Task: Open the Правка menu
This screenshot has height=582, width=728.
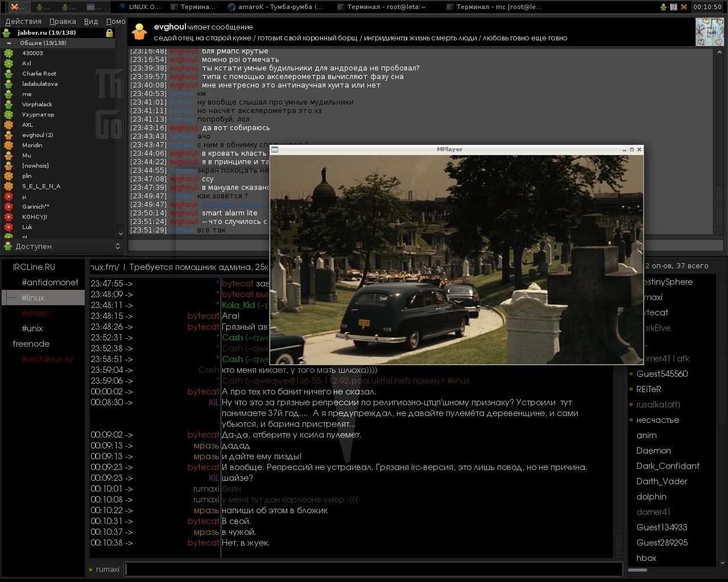Action: pyautogui.click(x=63, y=21)
